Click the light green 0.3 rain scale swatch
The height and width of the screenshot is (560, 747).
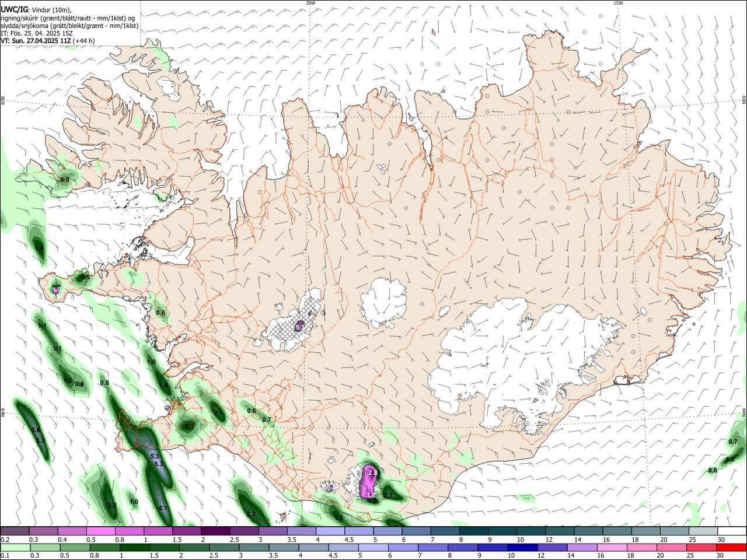pyautogui.click(x=45, y=547)
